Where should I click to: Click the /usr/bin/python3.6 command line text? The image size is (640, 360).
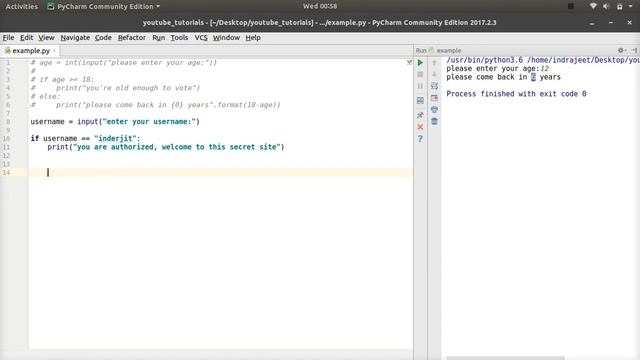(x=542, y=60)
